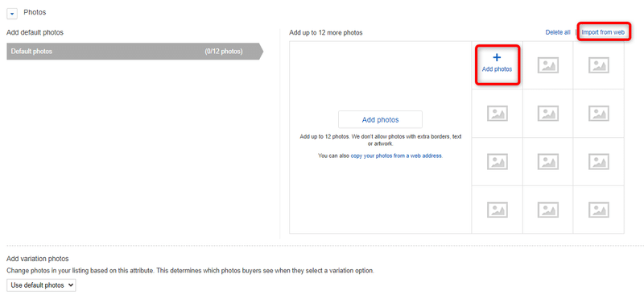The image size is (644, 295).
Task: Pick the bottom-right photo placeholder
Action: [599, 210]
